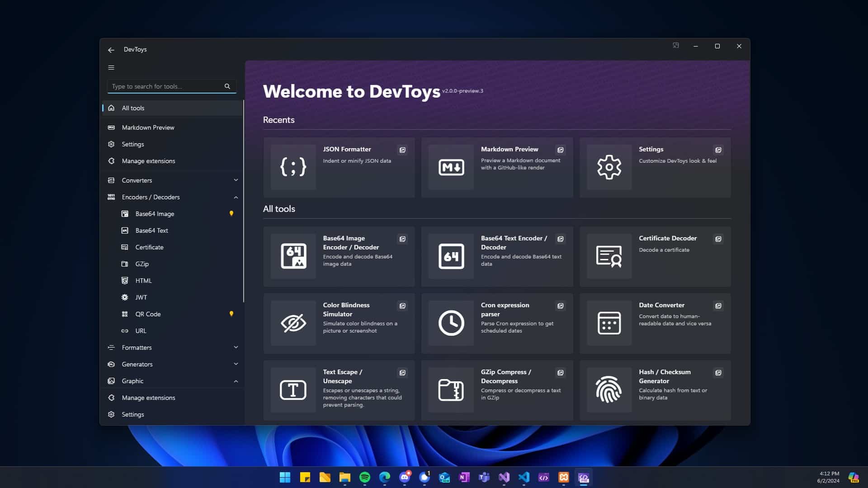Open JSON Formatter in a new window
This screenshot has height=488, width=868.
pyautogui.click(x=402, y=150)
